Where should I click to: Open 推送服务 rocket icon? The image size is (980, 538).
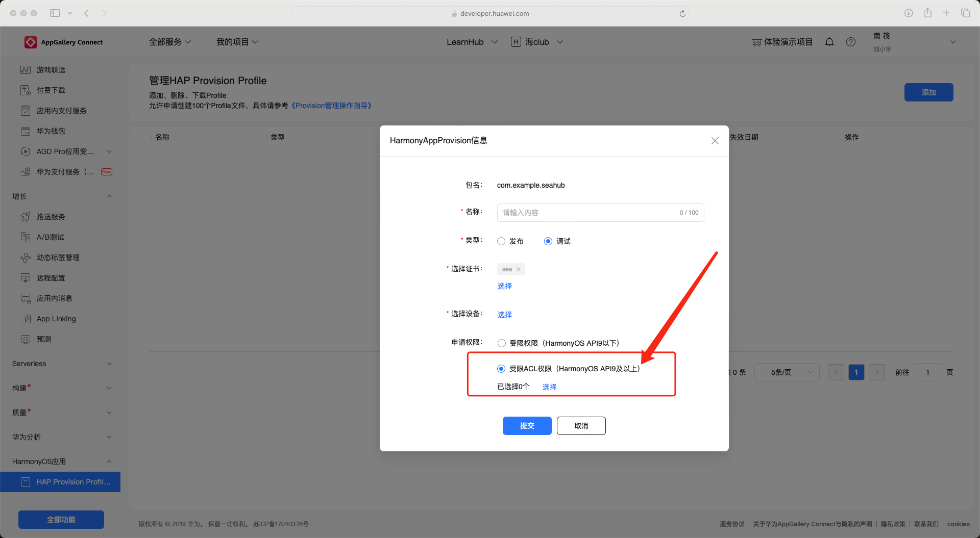point(26,217)
